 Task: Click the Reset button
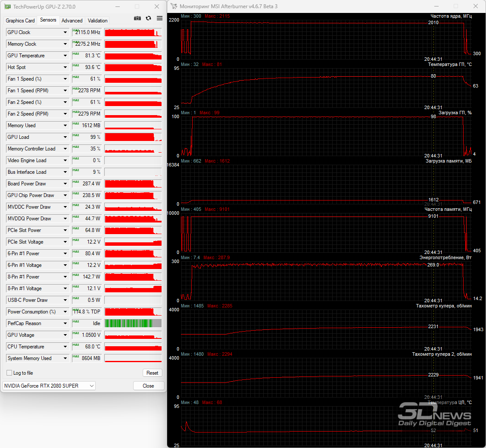(152, 373)
